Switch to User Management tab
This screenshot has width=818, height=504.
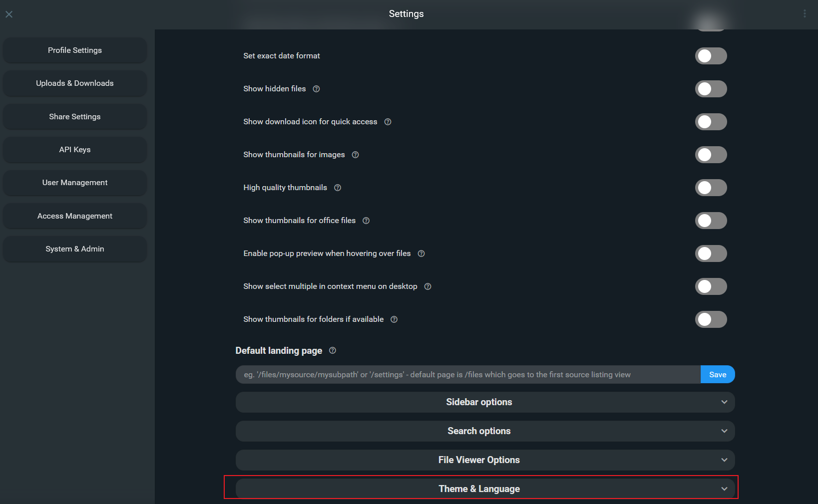[75, 183]
